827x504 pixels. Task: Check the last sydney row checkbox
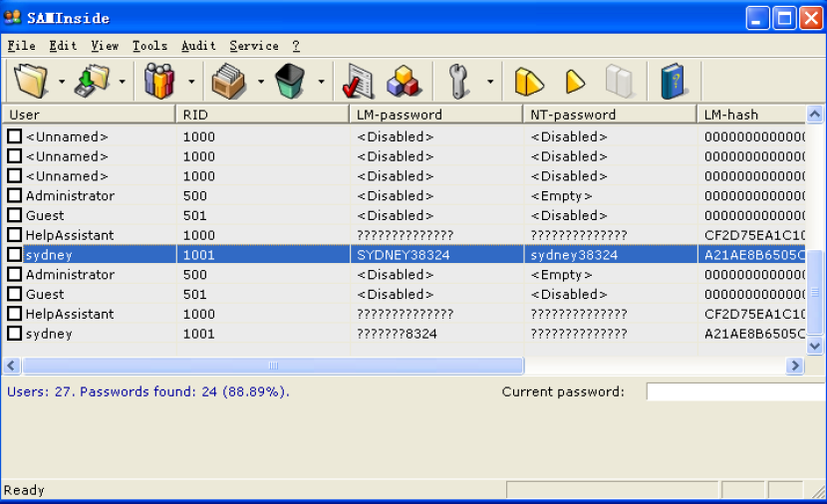(15, 334)
